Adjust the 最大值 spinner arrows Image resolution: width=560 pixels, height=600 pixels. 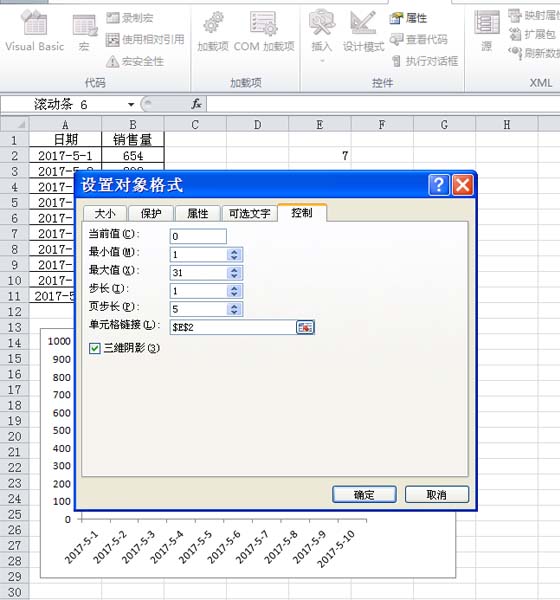coord(234,273)
